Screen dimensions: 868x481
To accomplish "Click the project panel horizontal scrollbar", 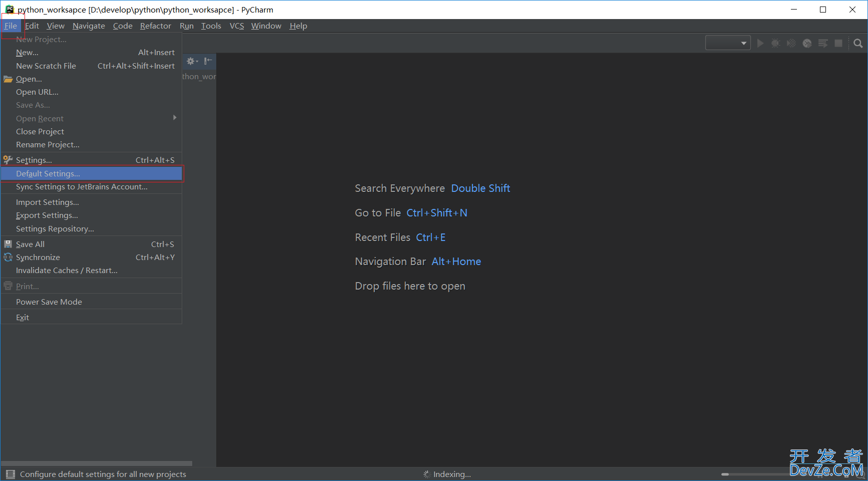I will coord(97,463).
